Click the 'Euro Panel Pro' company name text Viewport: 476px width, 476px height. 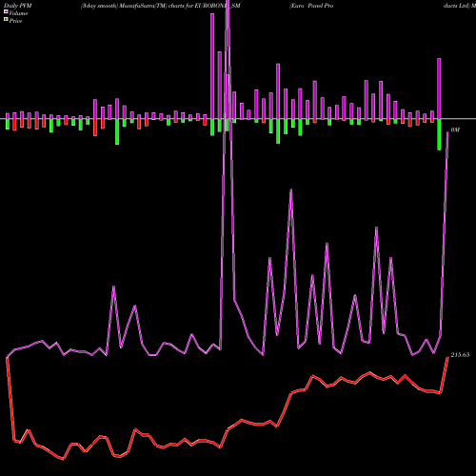point(311,6)
